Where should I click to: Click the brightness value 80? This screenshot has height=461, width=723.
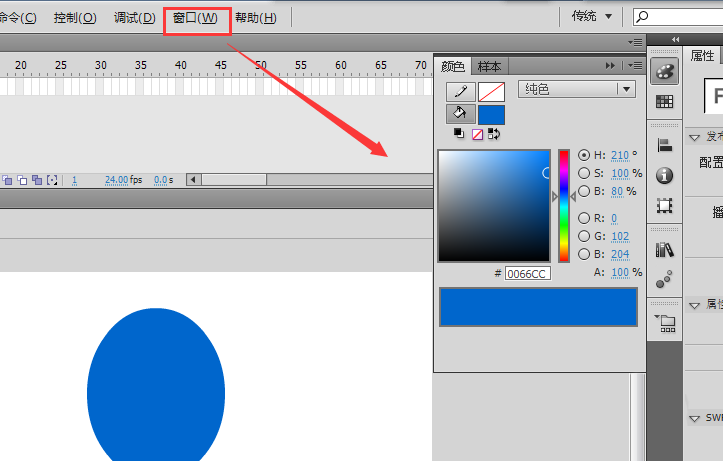coord(617,192)
